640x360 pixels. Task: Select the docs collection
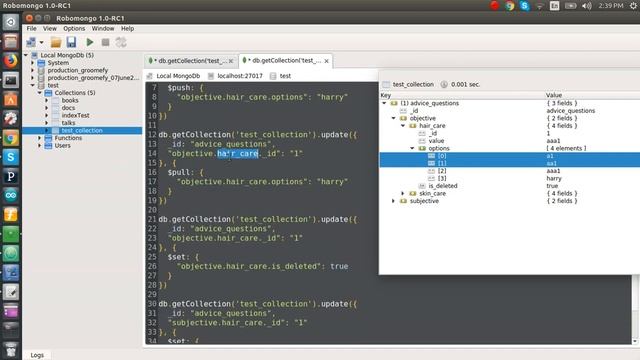click(x=68, y=108)
